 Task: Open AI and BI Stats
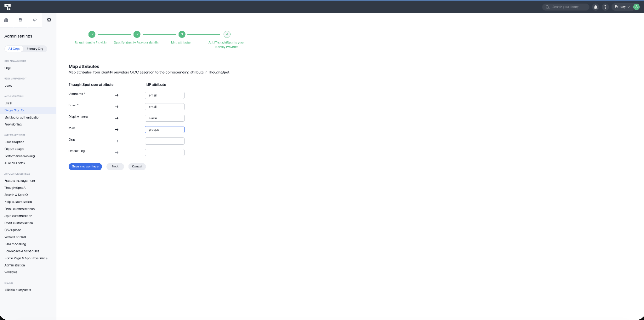14,163
